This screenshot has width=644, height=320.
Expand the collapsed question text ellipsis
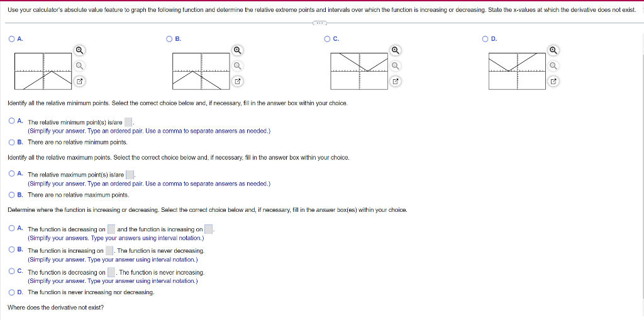click(x=320, y=23)
